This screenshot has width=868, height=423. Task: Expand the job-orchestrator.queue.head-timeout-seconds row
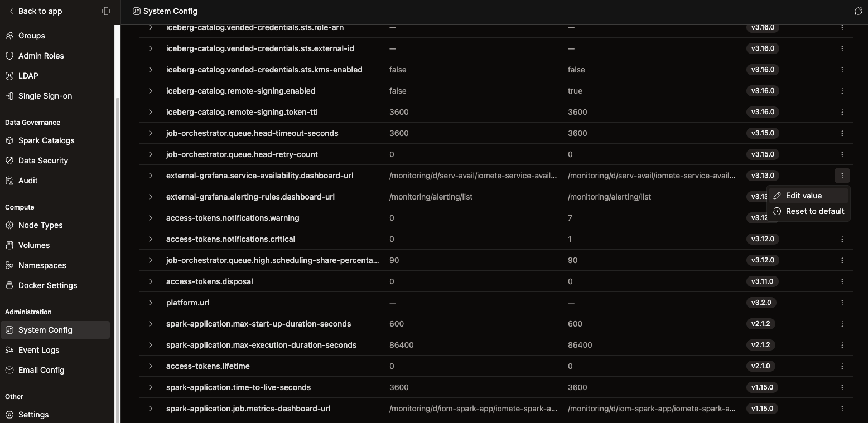pyautogui.click(x=151, y=133)
